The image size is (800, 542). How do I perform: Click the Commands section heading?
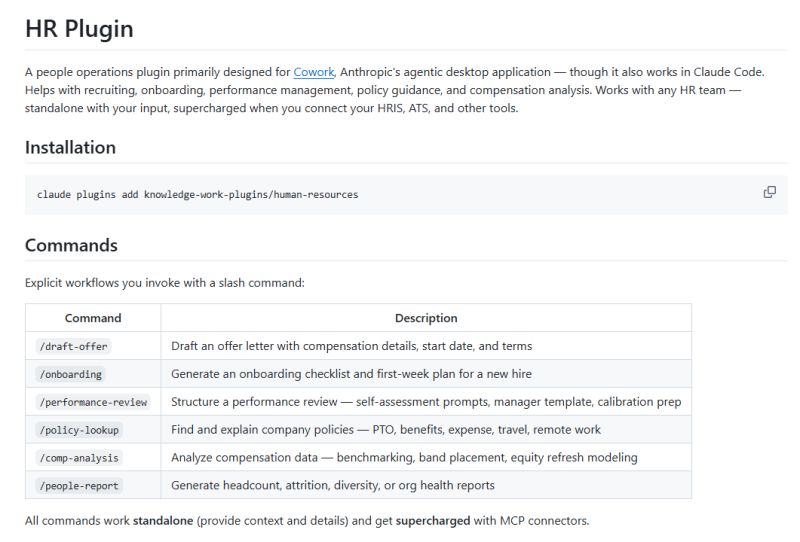[71, 245]
